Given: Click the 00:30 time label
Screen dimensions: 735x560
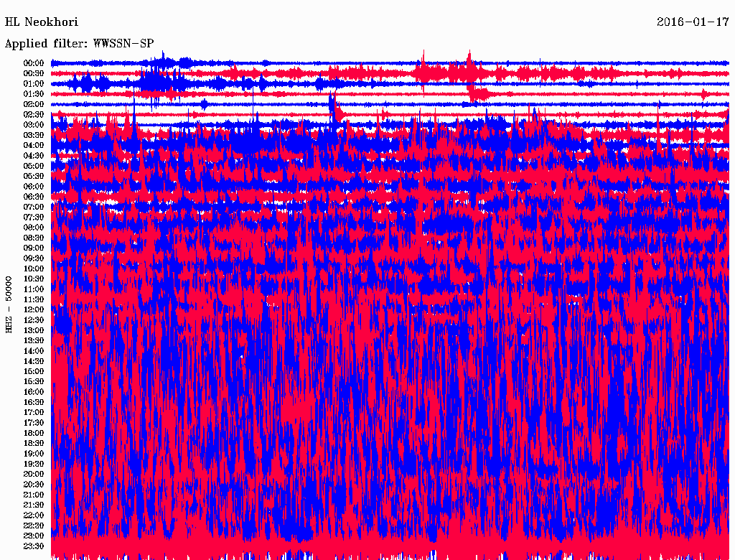Looking at the screenshot, I should pyautogui.click(x=34, y=73).
